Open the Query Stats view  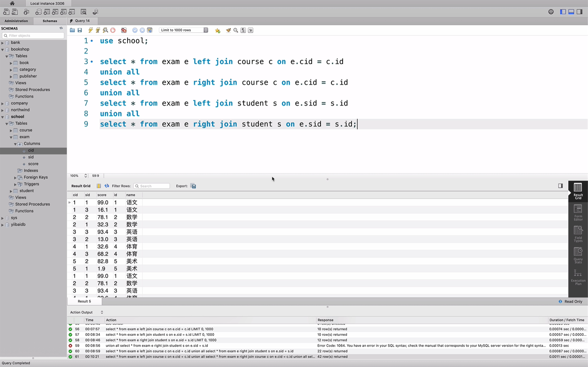578,255
